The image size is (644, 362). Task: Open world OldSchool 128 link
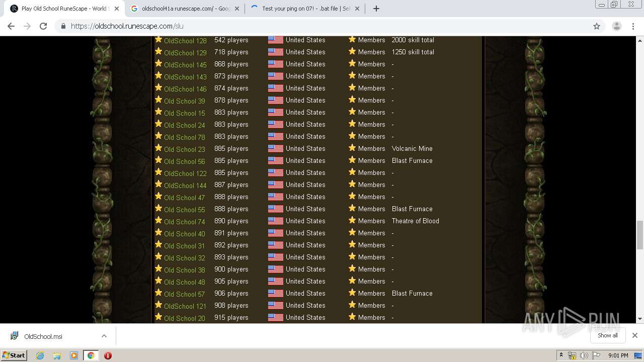click(185, 40)
